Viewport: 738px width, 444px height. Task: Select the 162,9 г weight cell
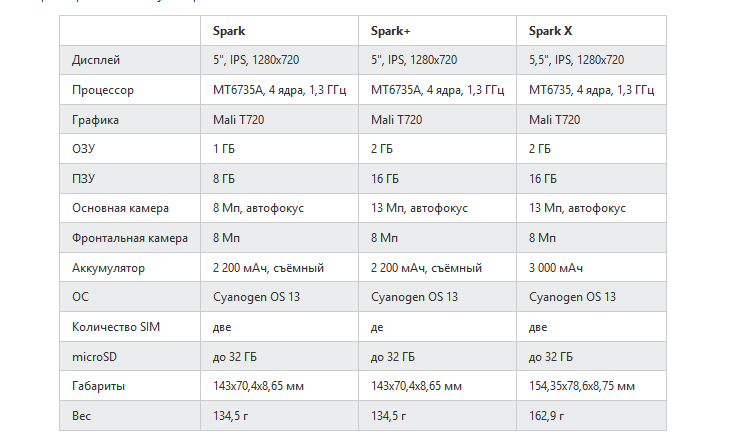546,416
